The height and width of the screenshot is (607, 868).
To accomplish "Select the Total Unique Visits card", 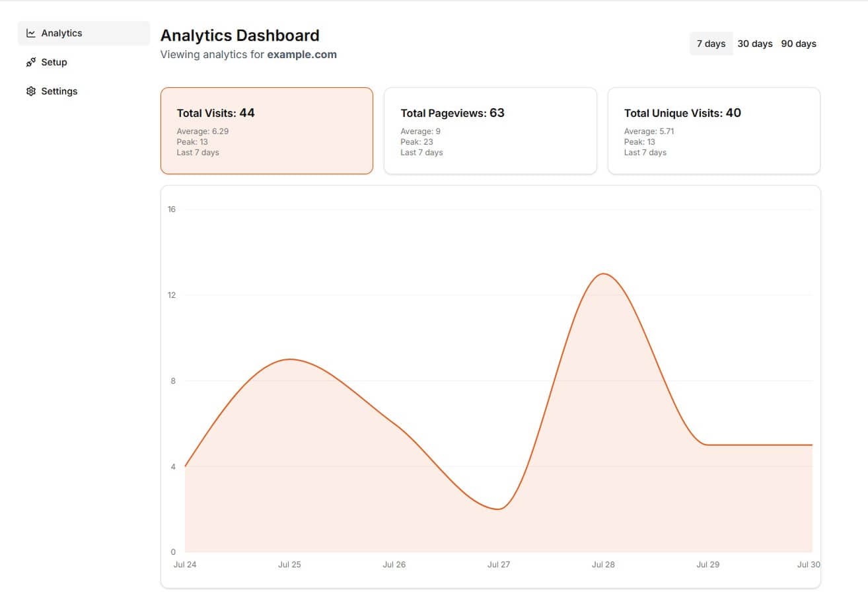I will point(713,131).
